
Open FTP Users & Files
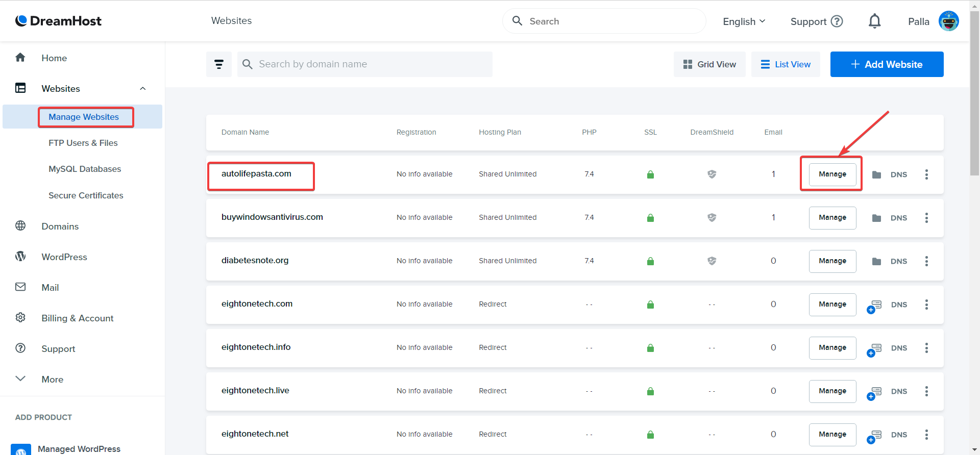[83, 143]
